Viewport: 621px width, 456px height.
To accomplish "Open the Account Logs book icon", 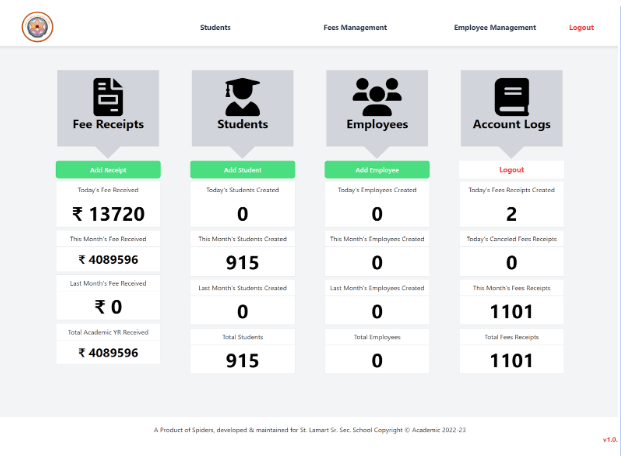I will tap(512, 97).
